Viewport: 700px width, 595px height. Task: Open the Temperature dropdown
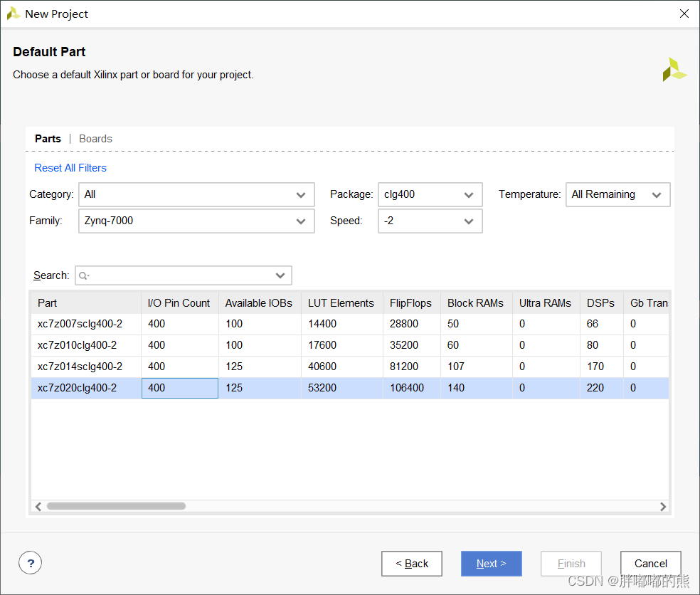click(617, 194)
